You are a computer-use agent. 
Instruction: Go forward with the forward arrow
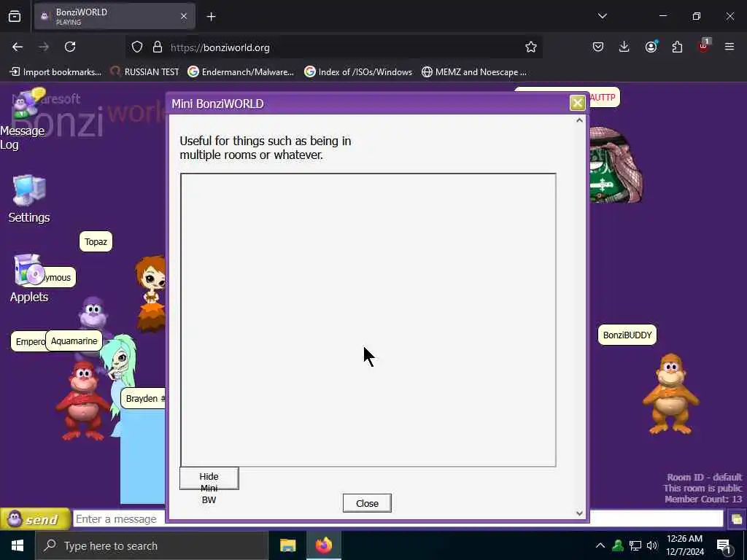(x=44, y=47)
